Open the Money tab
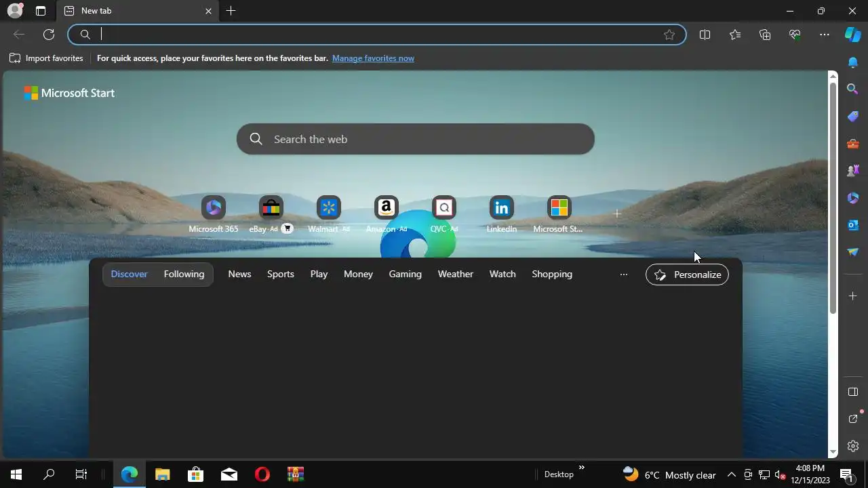Screen dimensions: 868x488 358,274
